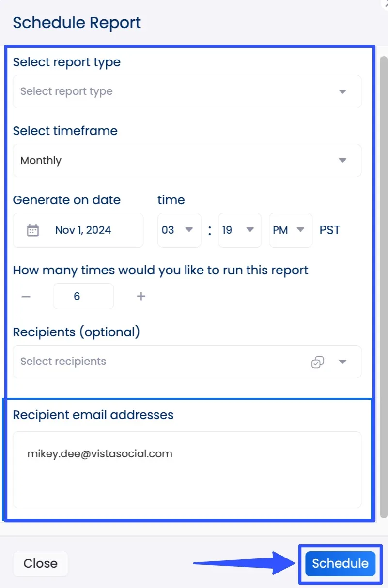The width and height of the screenshot is (388, 588).
Task: Decrease report run count with minus
Action: tap(26, 296)
